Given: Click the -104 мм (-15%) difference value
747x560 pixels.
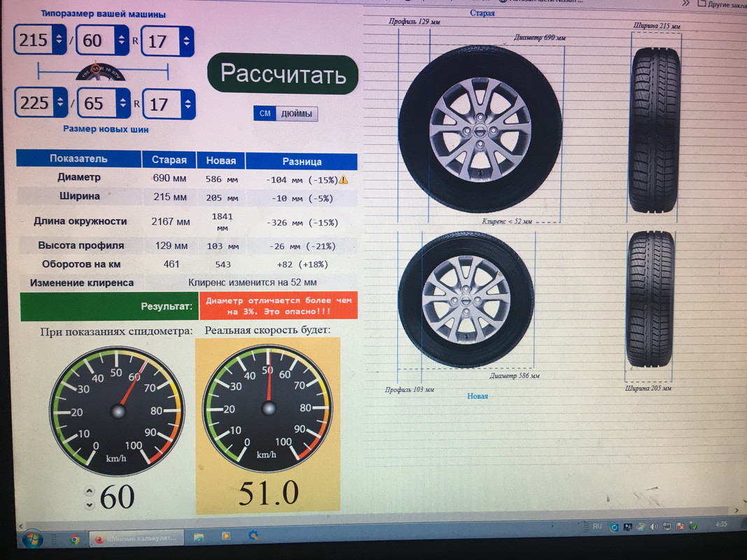Looking at the screenshot, I should [x=301, y=180].
